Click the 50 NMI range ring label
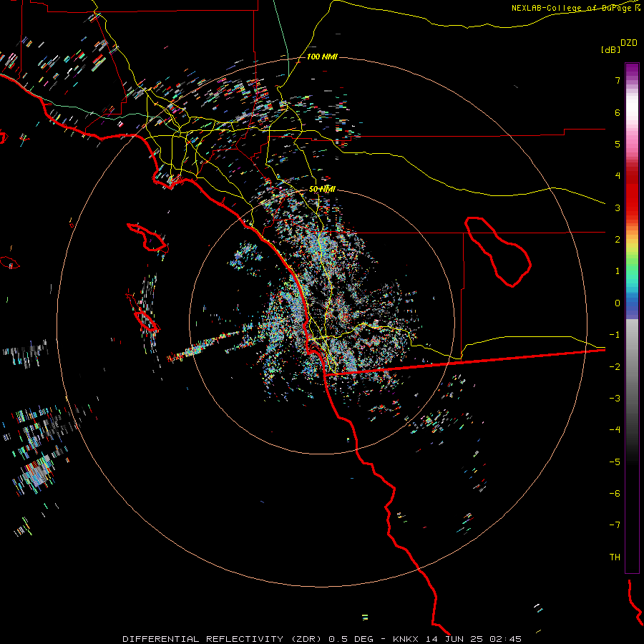Screen dimensions: 644x644 point(322,189)
